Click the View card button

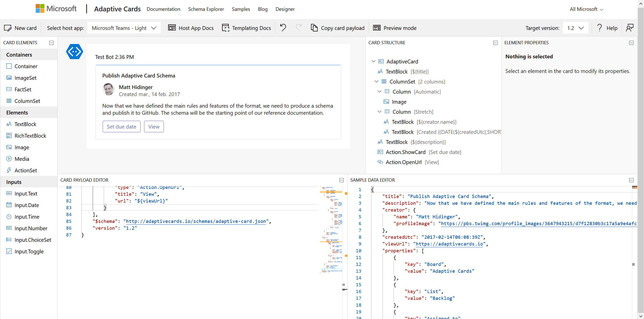(154, 127)
